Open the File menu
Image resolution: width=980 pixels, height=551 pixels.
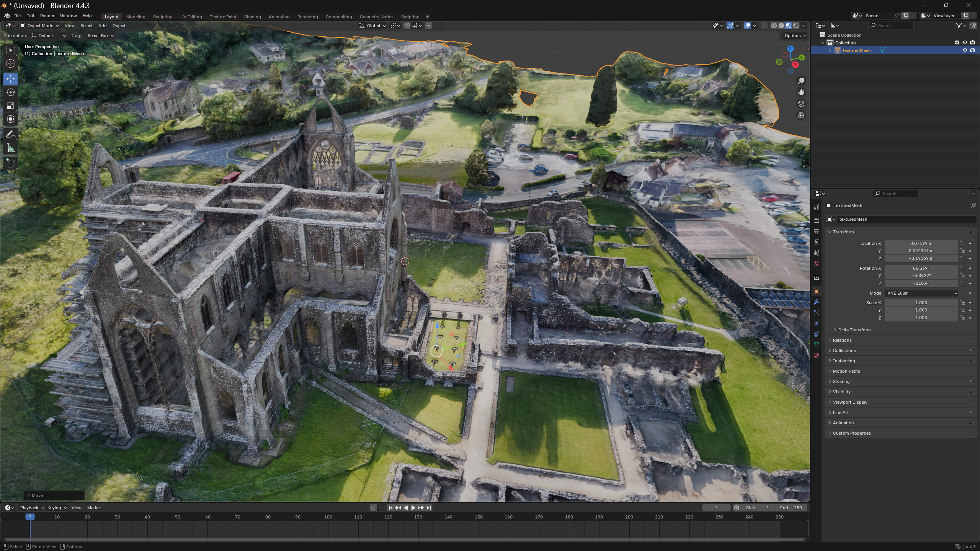pos(17,16)
